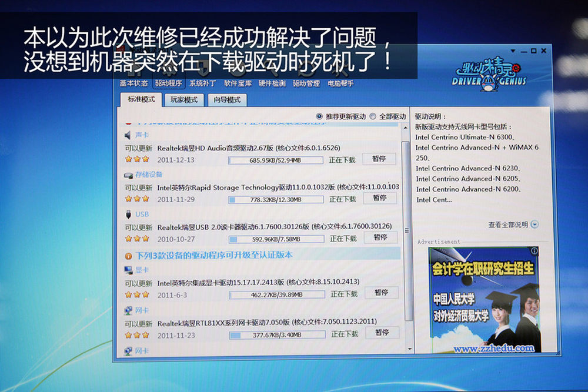The image size is (588, 392).
Task: Switch to the 向导模式 tab
Action: [x=227, y=100]
